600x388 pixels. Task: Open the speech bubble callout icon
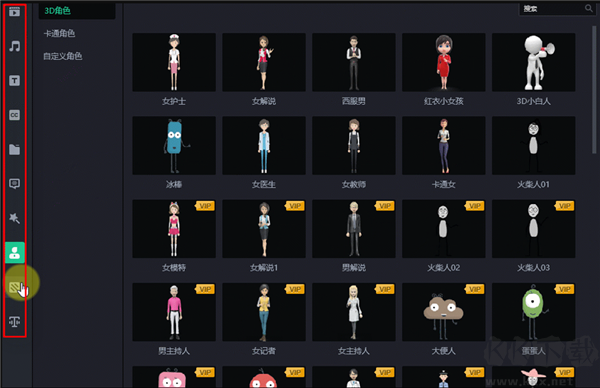[15, 184]
